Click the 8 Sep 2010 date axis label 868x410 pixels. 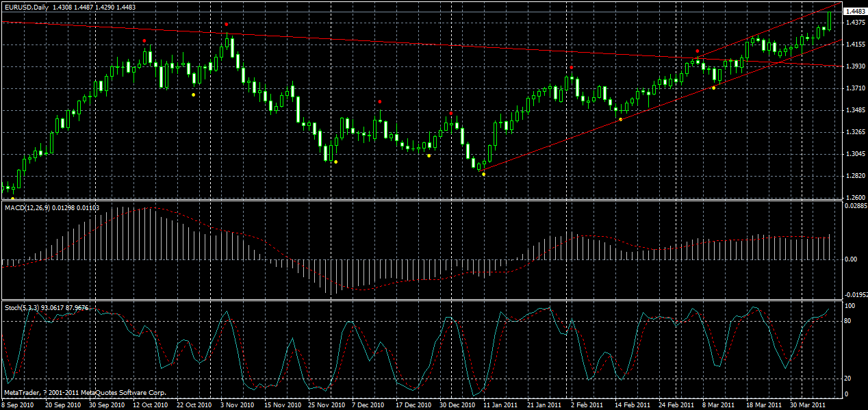tap(19, 405)
